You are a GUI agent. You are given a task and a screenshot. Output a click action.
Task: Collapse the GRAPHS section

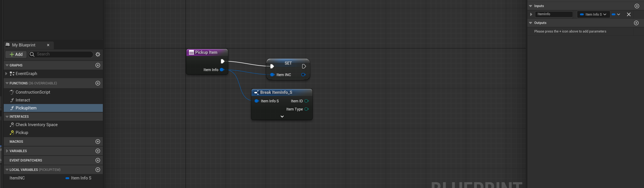tap(7, 65)
